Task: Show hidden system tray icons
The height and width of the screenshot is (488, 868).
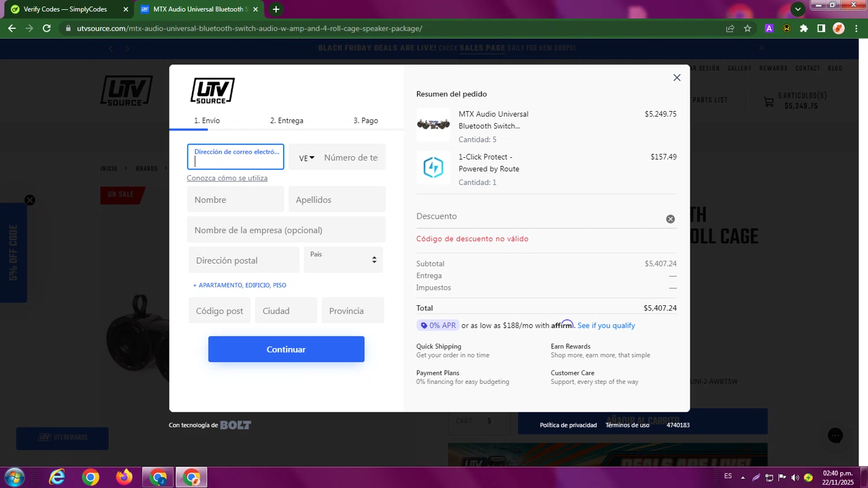Action: 743,478
